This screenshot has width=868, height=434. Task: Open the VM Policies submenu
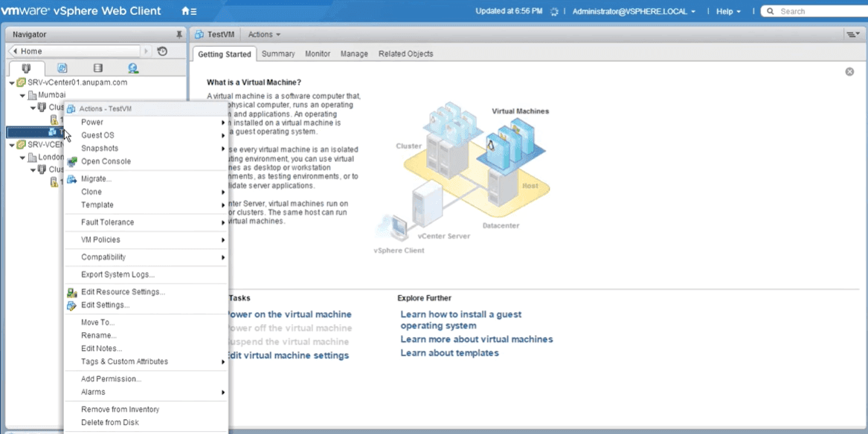pos(146,240)
